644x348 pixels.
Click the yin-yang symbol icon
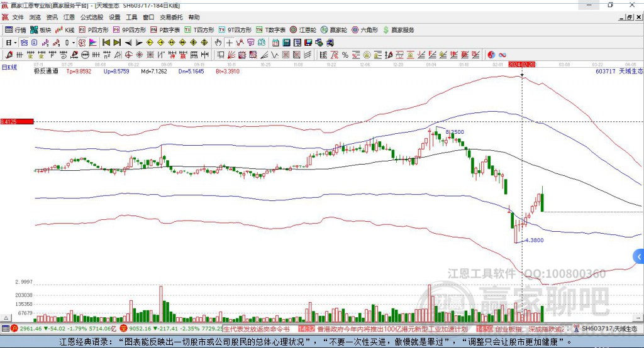(x=491, y=55)
